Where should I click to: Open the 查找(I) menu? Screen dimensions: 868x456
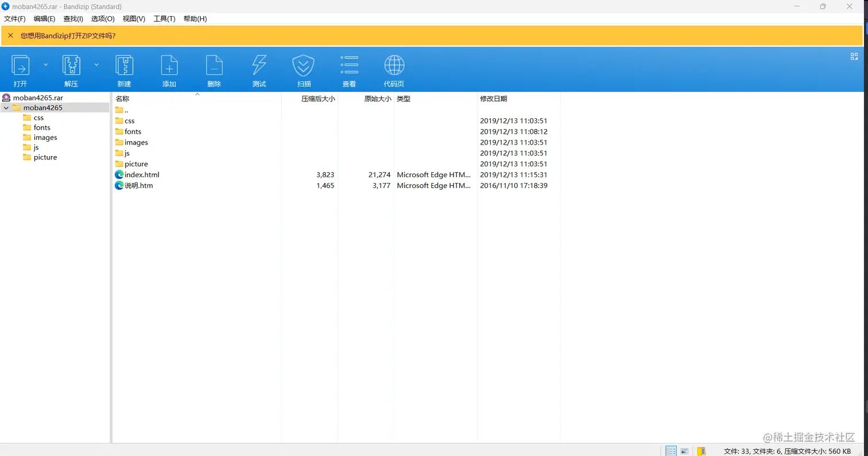coord(73,19)
